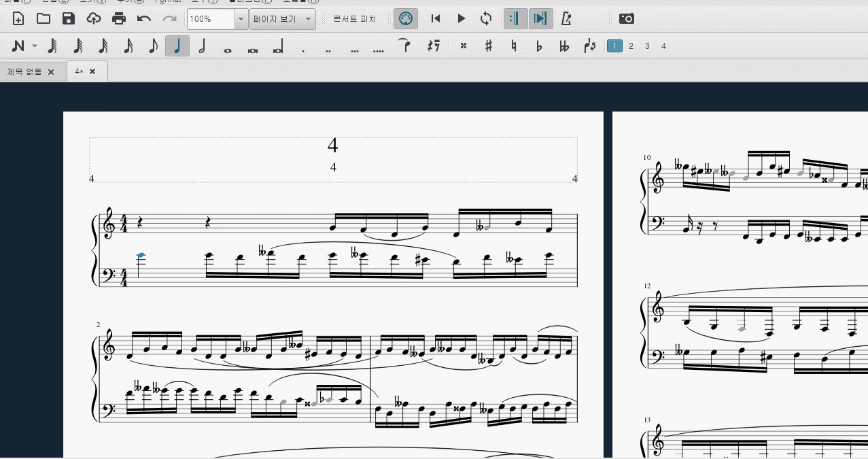Flip stem direction
The height and width of the screenshot is (459, 868).
pyautogui.click(x=589, y=46)
